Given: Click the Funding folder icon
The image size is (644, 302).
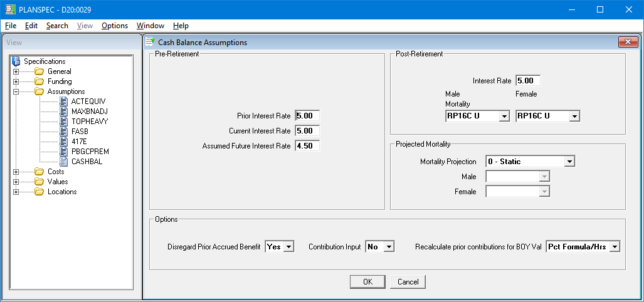Looking at the screenshot, I should [x=39, y=81].
